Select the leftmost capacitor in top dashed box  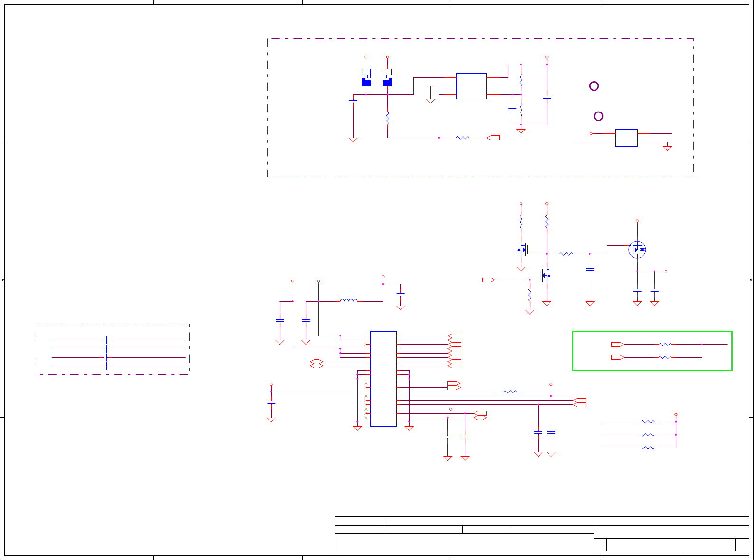pyautogui.click(x=353, y=101)
